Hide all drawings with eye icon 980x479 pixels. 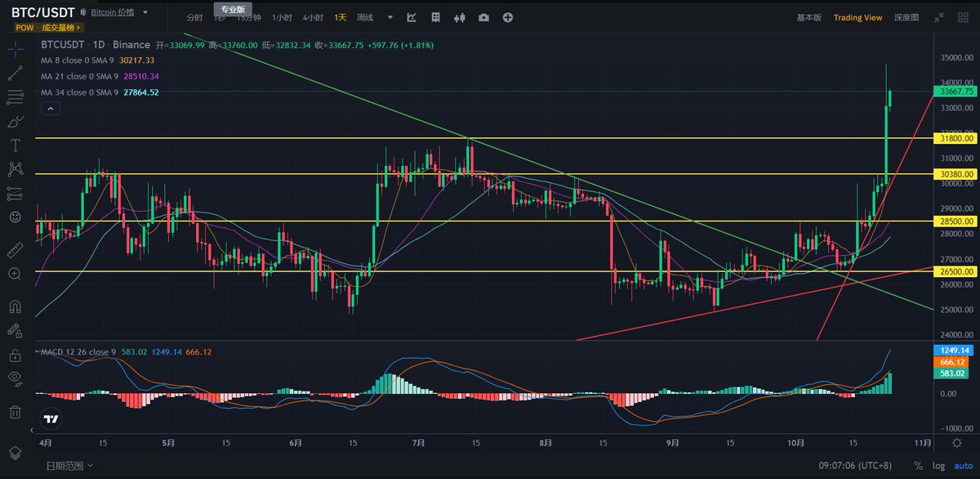click(x=15, y=378)
